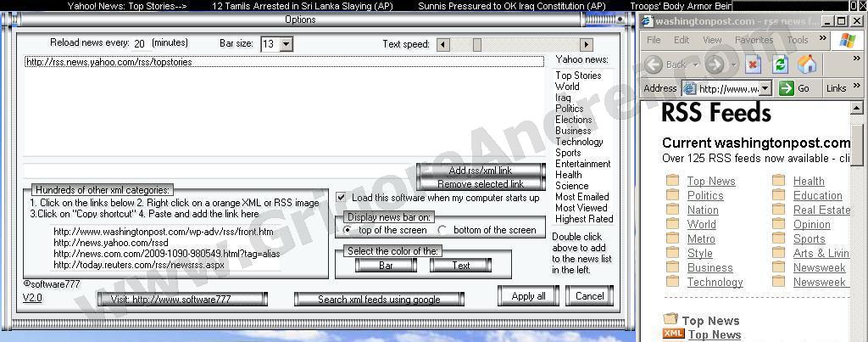The height and width of the screenshot is (342, 868).
Task: Open the Real Estate feed link in browser
Action: tap(821, 210)
